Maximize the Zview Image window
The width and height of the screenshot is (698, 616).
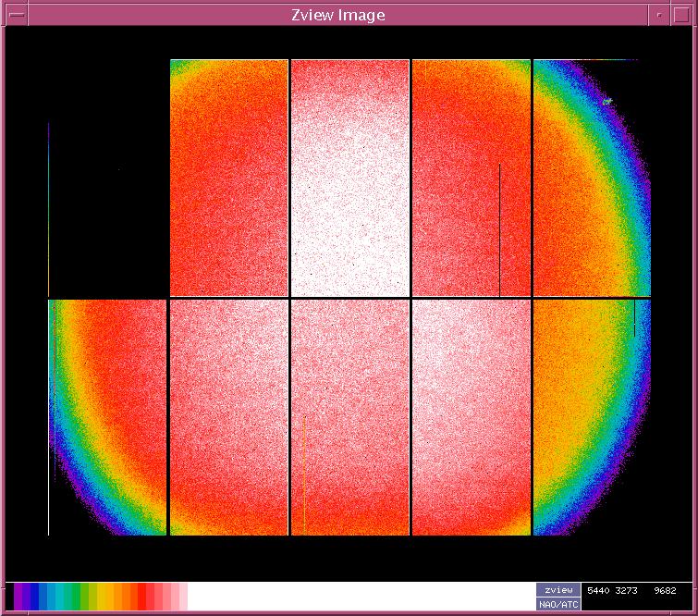pyautogui.click(x=680, y=15)
